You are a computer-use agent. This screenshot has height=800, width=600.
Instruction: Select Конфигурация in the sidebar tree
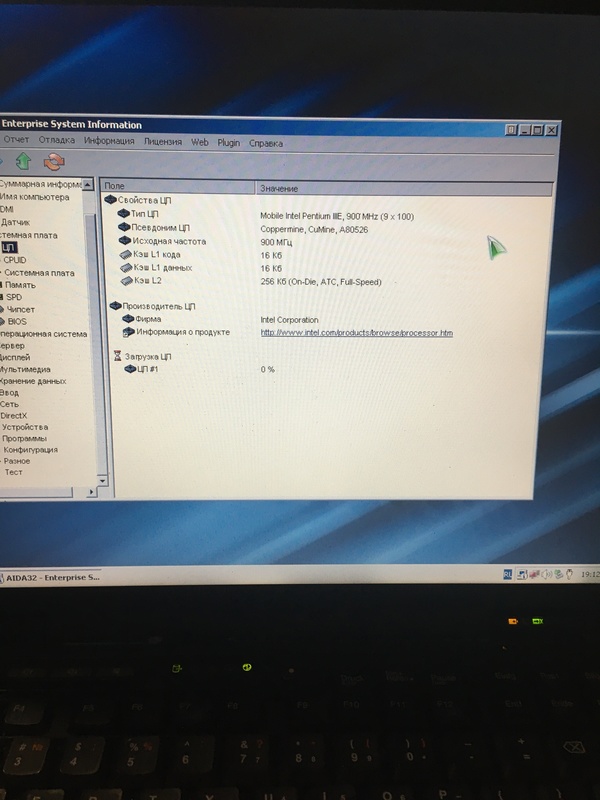(x=31, y=449)
